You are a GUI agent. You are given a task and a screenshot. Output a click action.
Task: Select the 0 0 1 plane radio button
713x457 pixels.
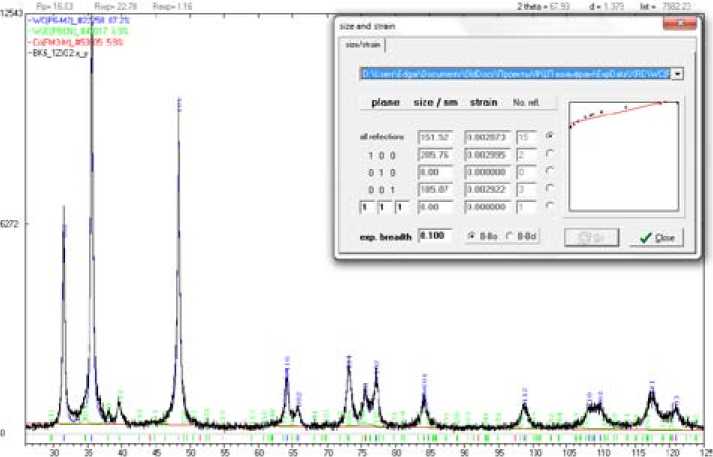coord(549,188)
